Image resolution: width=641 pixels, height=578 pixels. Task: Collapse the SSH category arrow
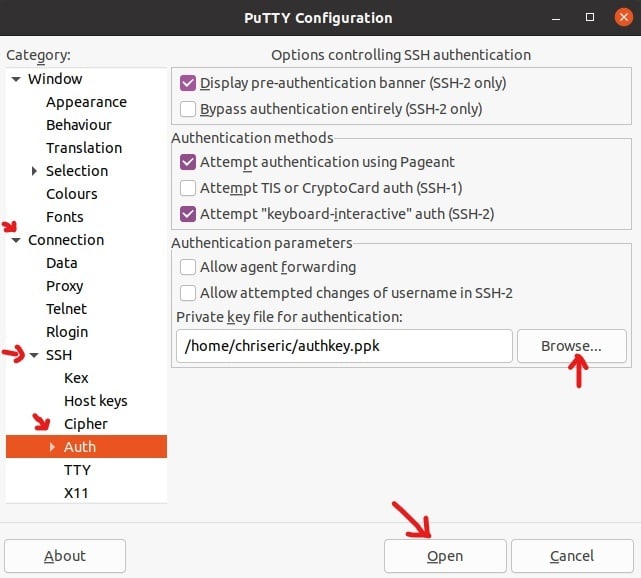pos(34,355)
